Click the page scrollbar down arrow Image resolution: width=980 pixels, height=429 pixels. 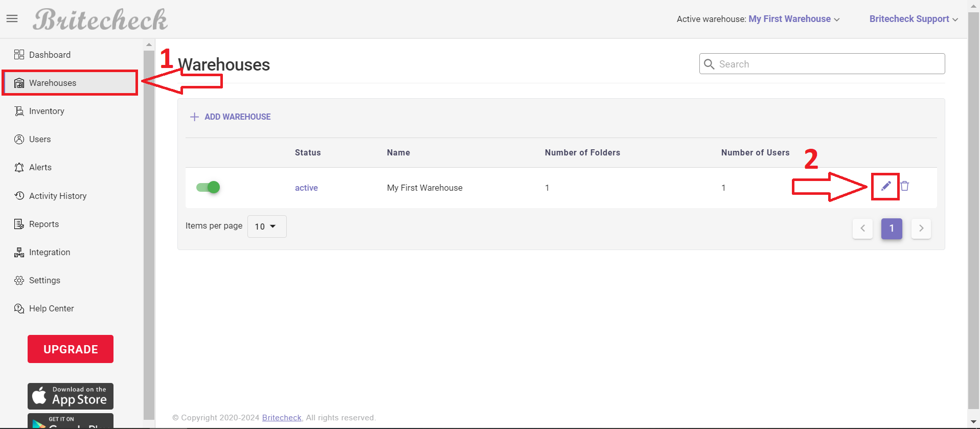(x=973, y=422)
